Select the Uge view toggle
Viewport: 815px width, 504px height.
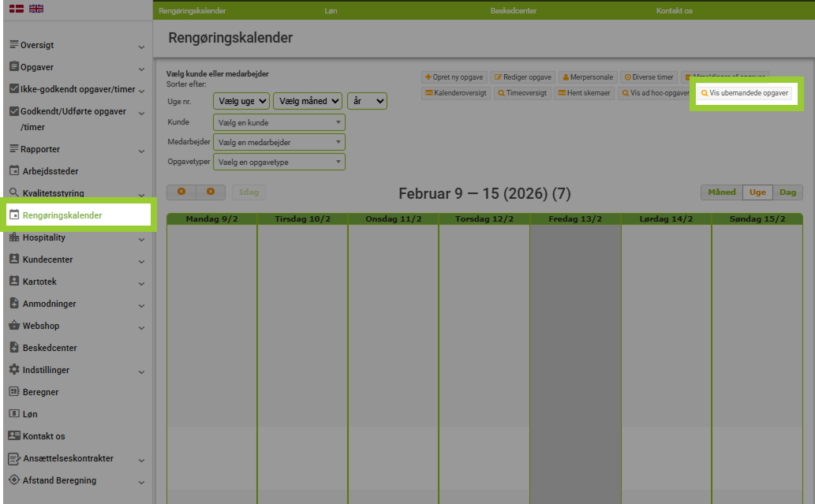point(757,192)
